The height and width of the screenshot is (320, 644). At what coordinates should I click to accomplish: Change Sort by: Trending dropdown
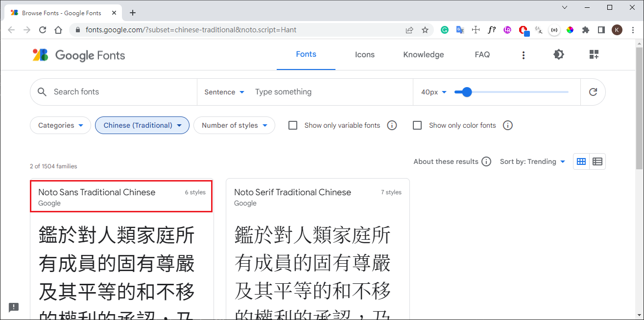coord(532,161)
